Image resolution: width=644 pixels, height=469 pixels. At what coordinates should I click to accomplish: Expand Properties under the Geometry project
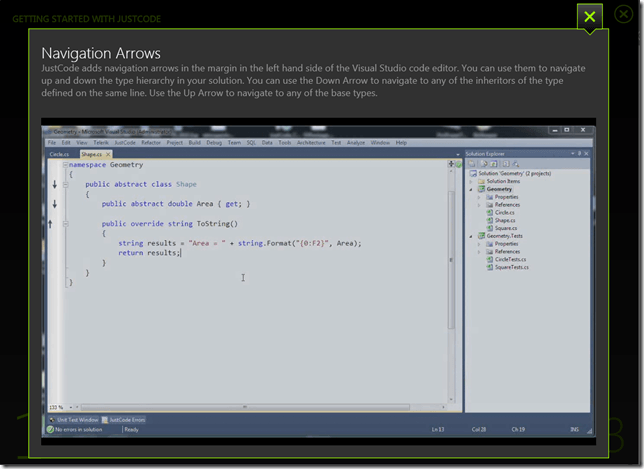point(479,197)
